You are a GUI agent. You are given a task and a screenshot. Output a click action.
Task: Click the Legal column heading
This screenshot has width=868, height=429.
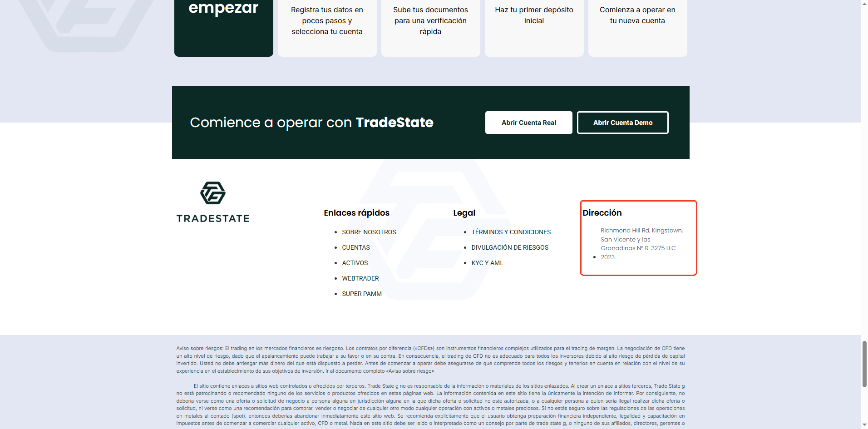point(464,213)
